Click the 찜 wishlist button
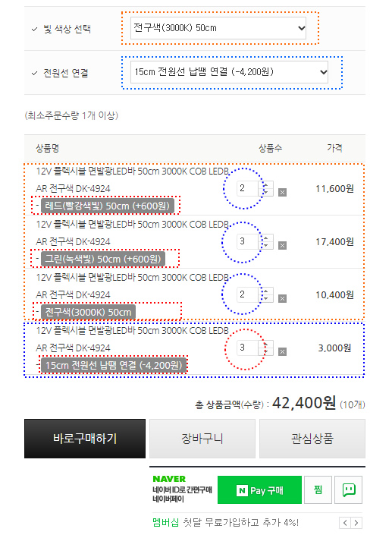392x535 pixels. 318,490
